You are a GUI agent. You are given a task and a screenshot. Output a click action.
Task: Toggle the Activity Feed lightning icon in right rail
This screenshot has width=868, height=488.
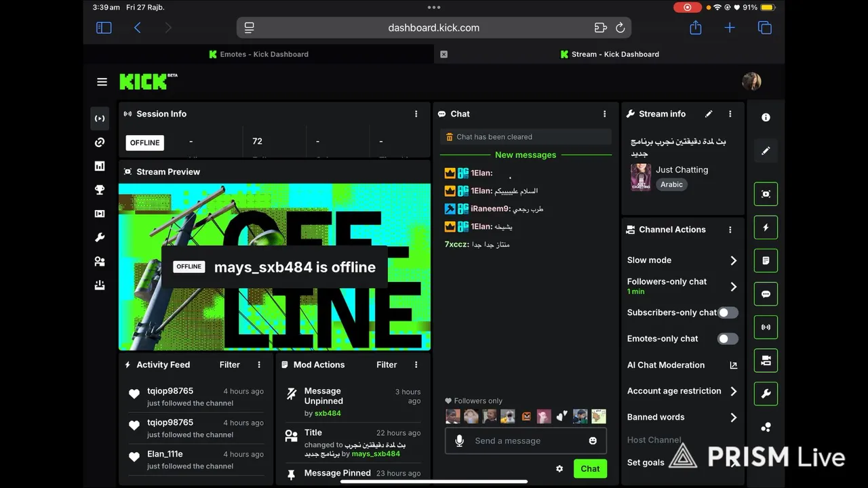click(766, 227)
